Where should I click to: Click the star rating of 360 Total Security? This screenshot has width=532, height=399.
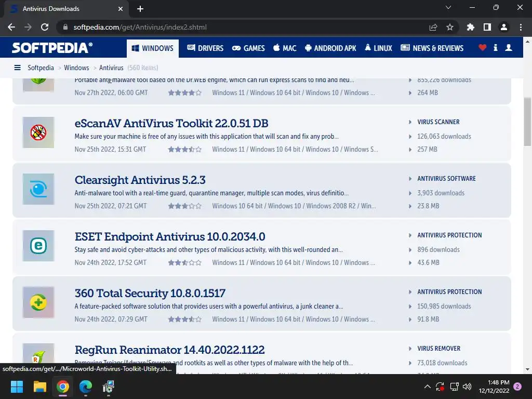pos(185,320)
